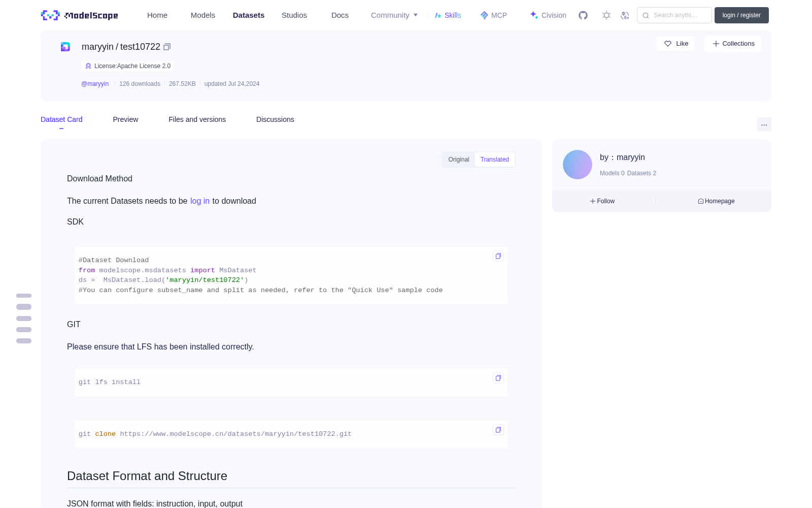
Task: Open the Docs page
Action: pyautogui.click(x=340, y=15)
